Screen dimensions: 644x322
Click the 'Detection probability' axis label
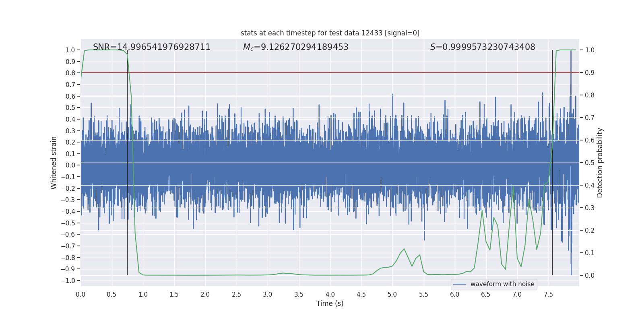tap(600, 163)
